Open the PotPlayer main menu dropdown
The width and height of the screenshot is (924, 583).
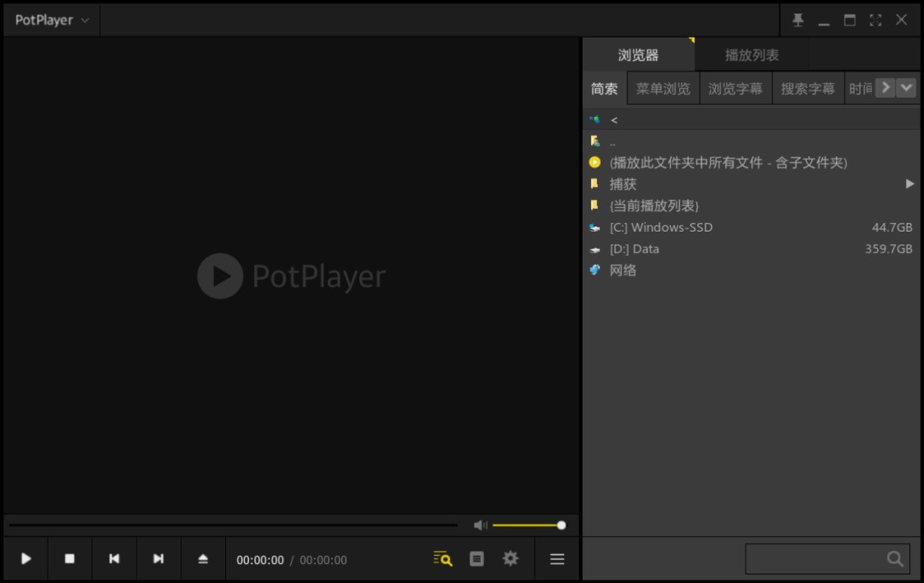52,20
